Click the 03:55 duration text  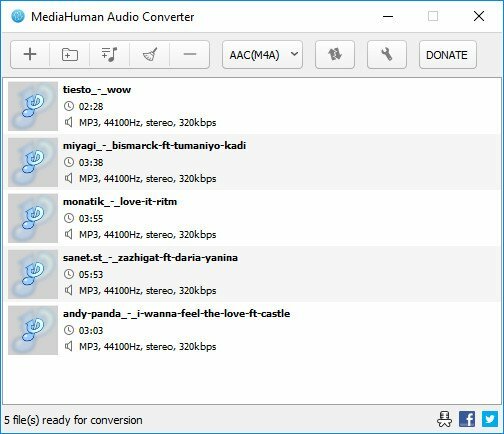[x=91, y=219]
